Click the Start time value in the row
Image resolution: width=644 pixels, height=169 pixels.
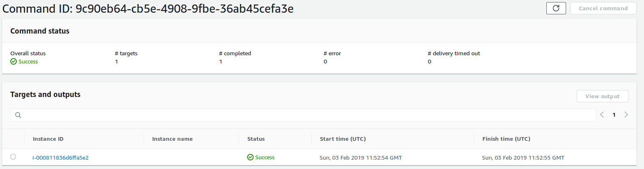pyautogui.click(x=361, y=158)
